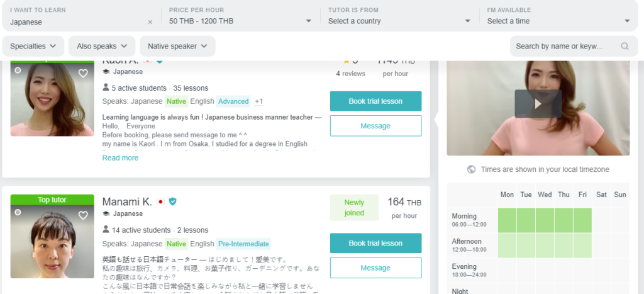This screenshot has width=644, height=294.
Task: Expand the Also speaks filter
Action: click(x=102, y=46)
